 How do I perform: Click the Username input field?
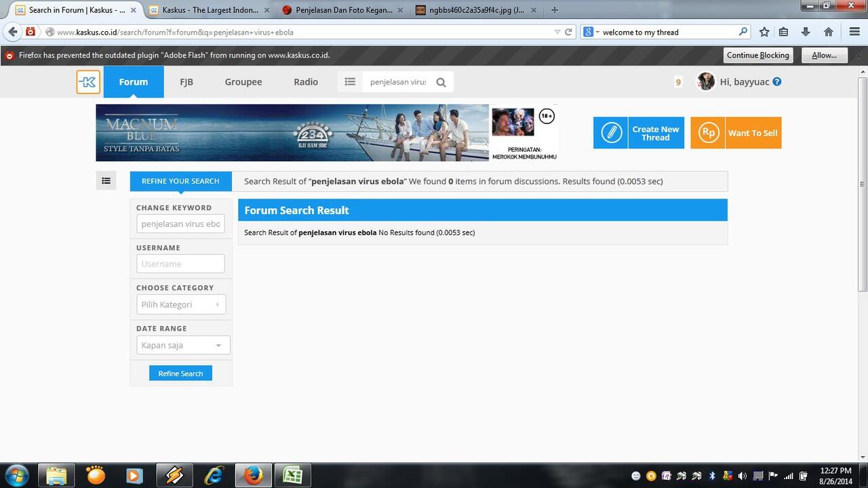click(180, 264)
